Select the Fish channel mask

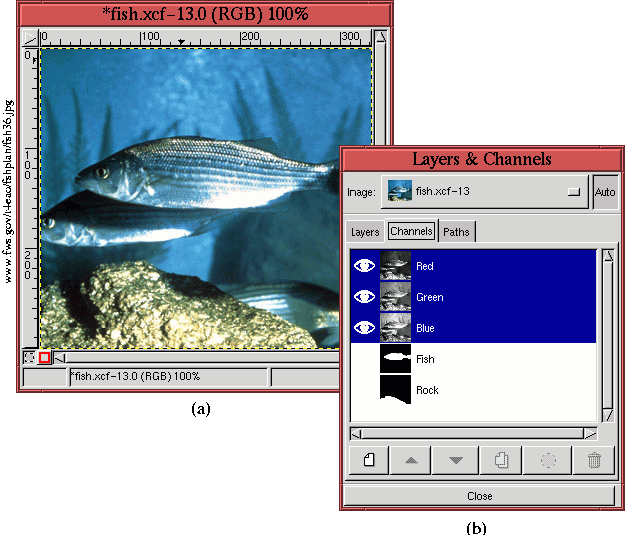[x=425, y=359]
